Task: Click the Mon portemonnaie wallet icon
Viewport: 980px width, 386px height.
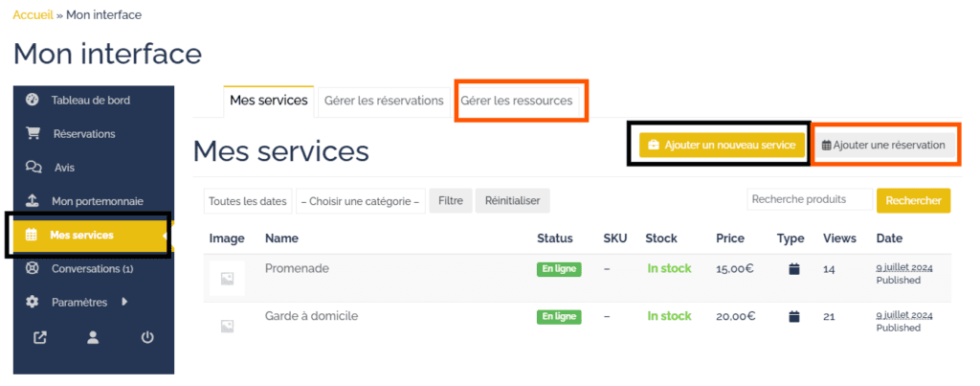Action: 33,201
